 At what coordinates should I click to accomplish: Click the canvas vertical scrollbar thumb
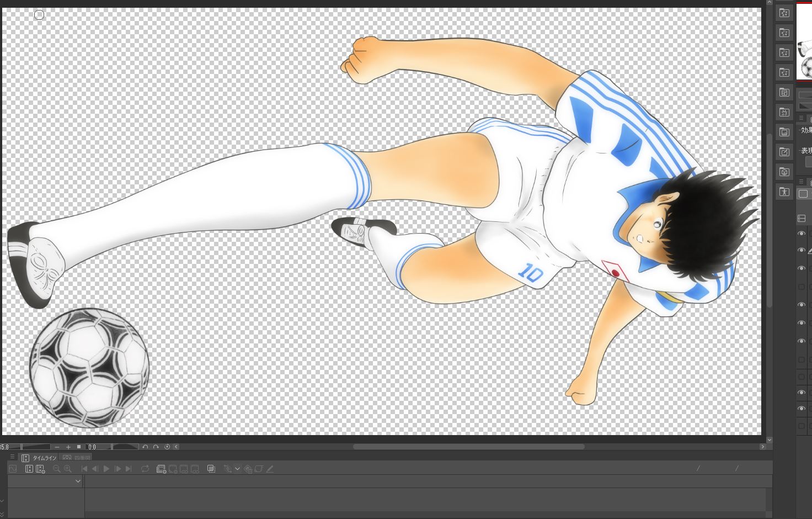[x=770, y=221]
